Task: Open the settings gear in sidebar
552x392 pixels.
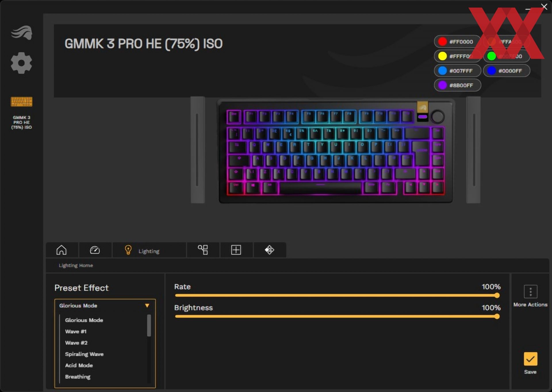Action: [x=21, y=63]
